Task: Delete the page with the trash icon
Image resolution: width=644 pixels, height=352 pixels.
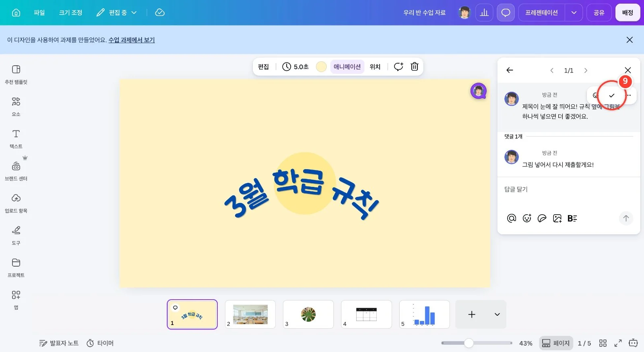Action: coord(415,66)
